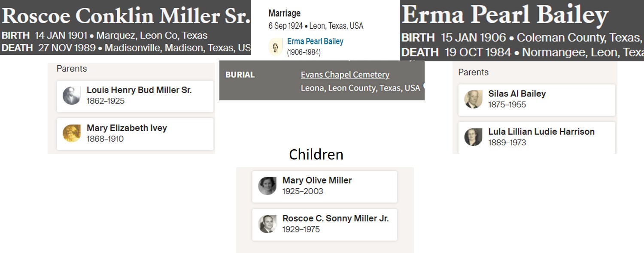Open Lula Lillian Ludie Harrison's photo
644x253 pixels.
coord(473,137)
